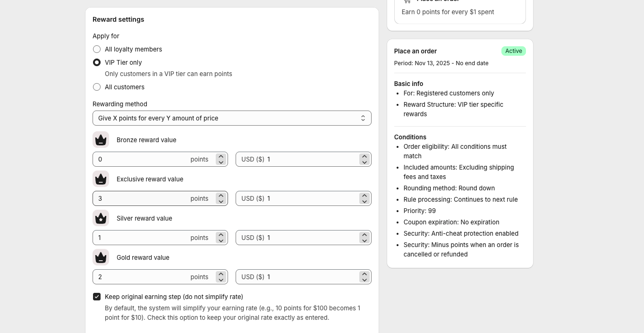This screenshot has width=644, height=333.
Task: Open the Rewarding method dropdown
Action: tap(232, 118)
